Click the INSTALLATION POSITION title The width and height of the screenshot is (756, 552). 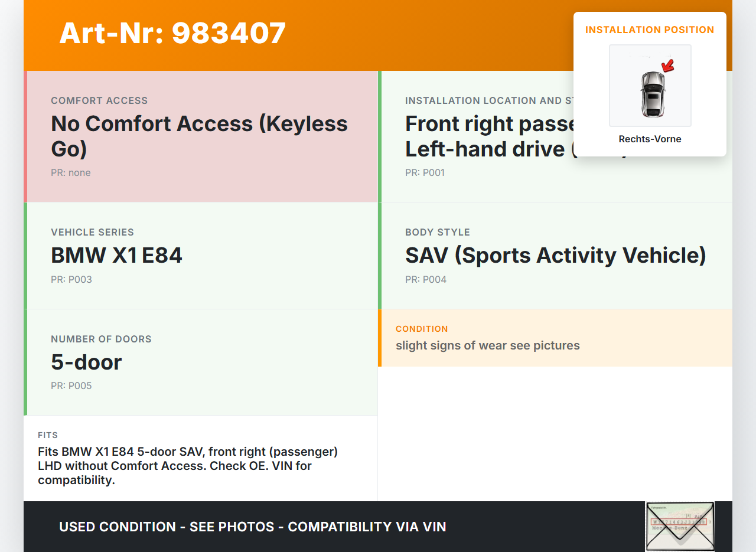pos(650,30)
